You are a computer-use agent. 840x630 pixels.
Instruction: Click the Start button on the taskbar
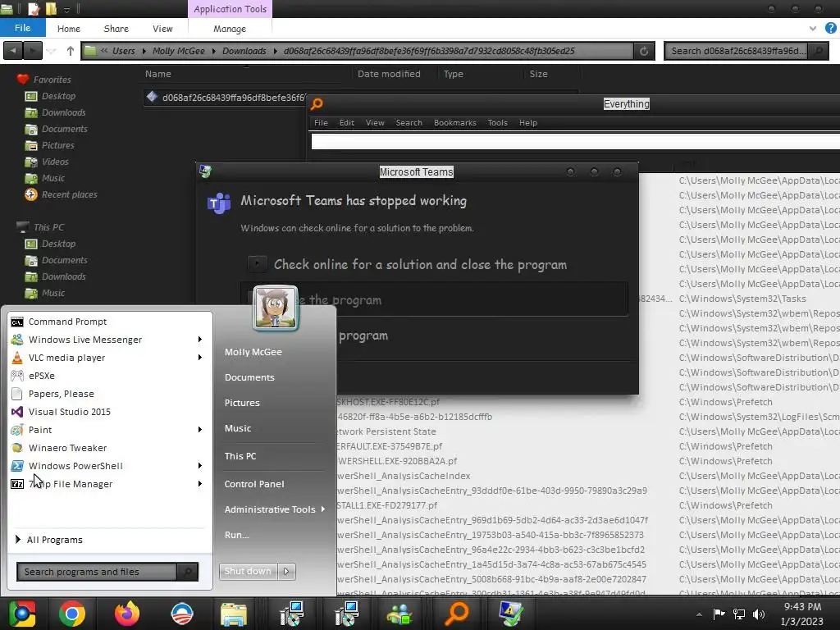21,614
